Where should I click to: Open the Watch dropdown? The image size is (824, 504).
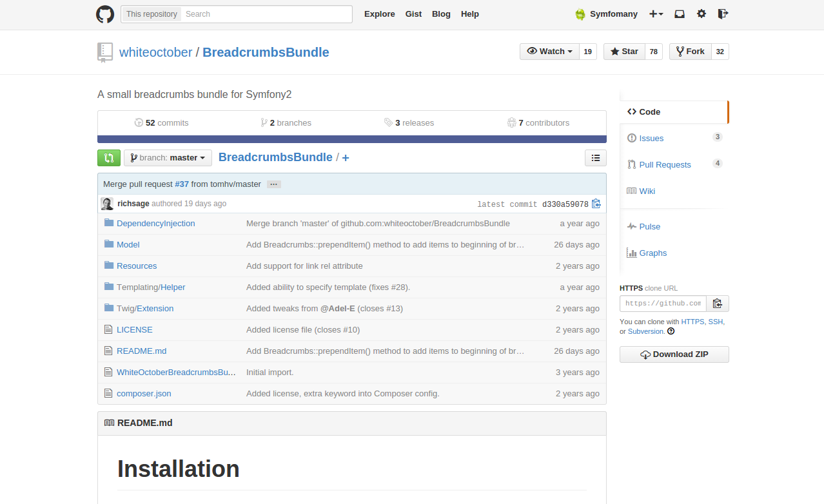[549, 52]
